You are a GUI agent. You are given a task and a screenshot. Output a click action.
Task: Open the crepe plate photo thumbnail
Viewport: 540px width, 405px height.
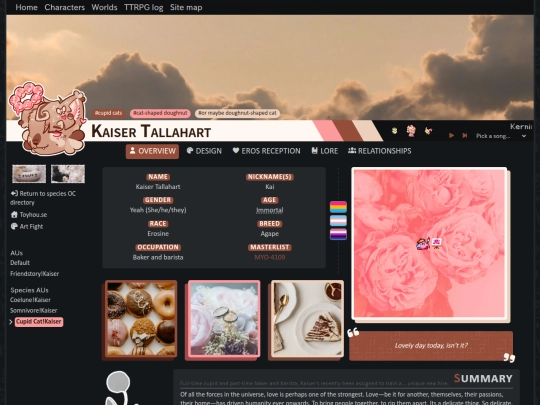(307, 319)
